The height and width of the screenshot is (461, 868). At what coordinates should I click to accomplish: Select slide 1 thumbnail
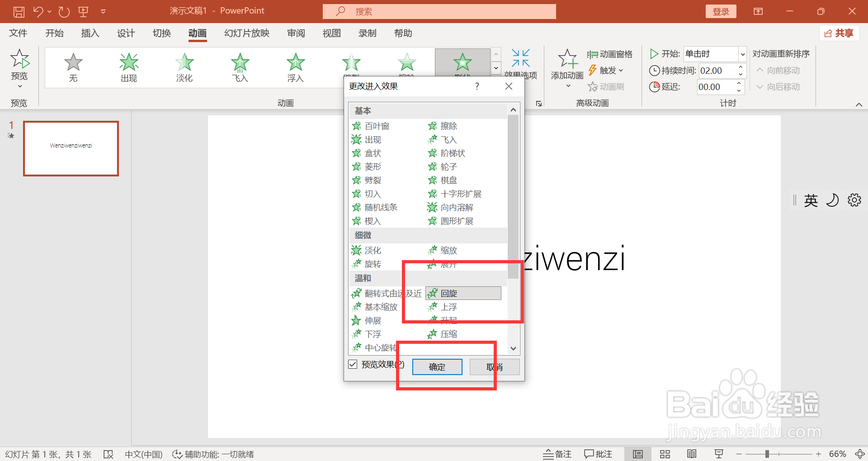(71, 148)
